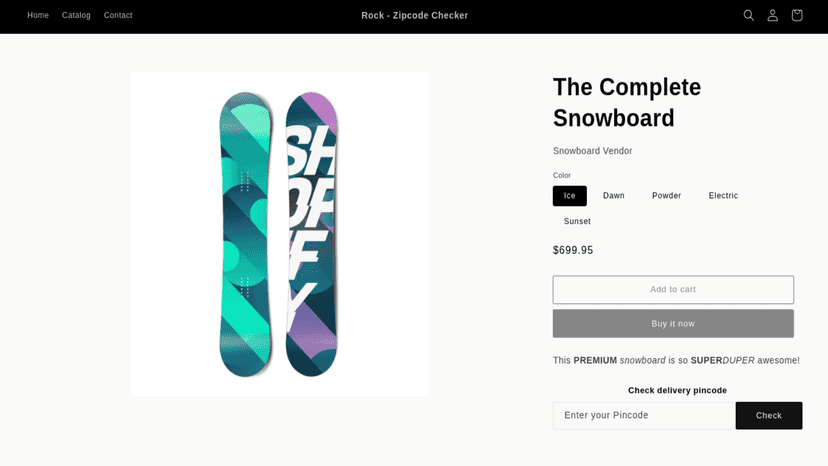Select the Dawn color option
The image size is (828, 466).
coord(614,196)
